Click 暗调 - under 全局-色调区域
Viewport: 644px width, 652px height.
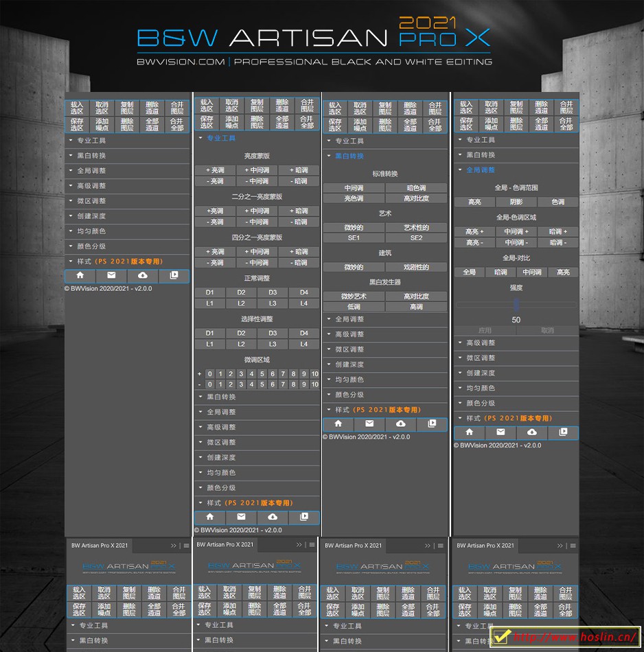(558, 242)
